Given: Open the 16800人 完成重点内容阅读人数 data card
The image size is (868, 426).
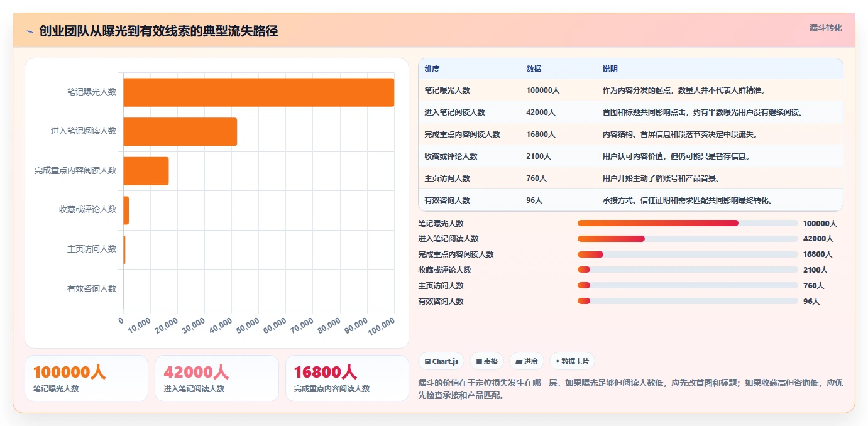Looking at the screenshot, I should click(x=347, y=378).
